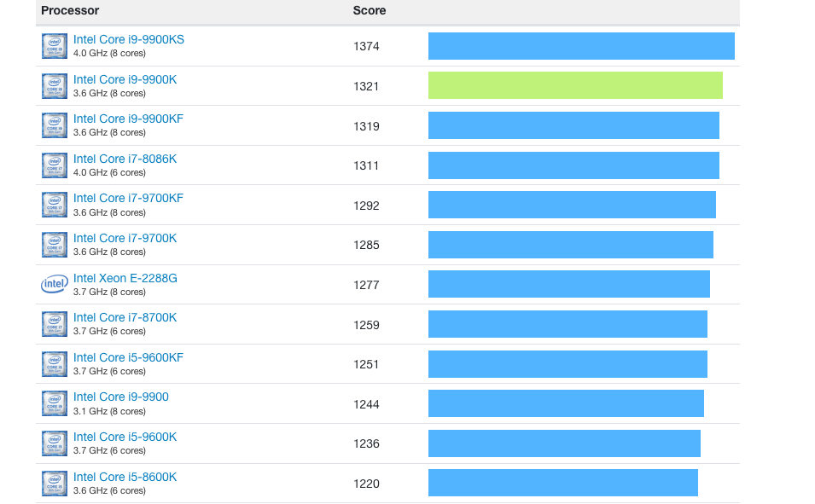This screenshot has height=504, width=815.
Task: Click the blue score bar for i9-9900KS
Action: pyautogui.click(x=581, y=46)
